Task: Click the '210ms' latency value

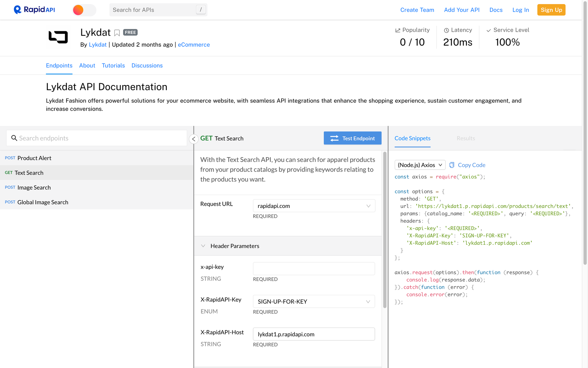Action: click(x=458, y=42)
